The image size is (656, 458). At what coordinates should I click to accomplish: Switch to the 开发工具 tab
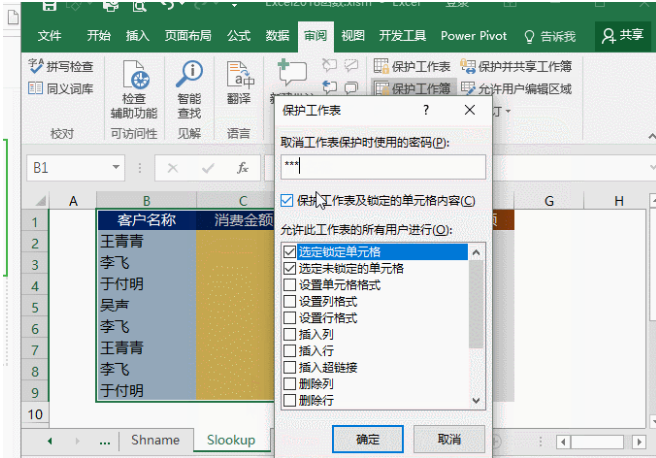coord(402,36)
